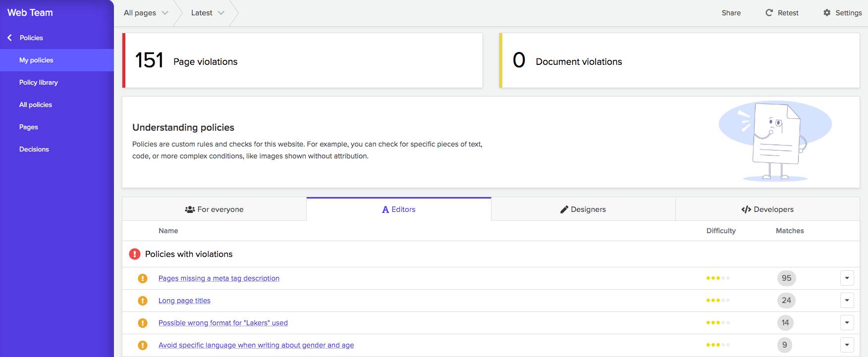The height and width of the screenshot is (357, 868).
Task: Open Pages missing a meta tag description link
Action: [219, 278]
